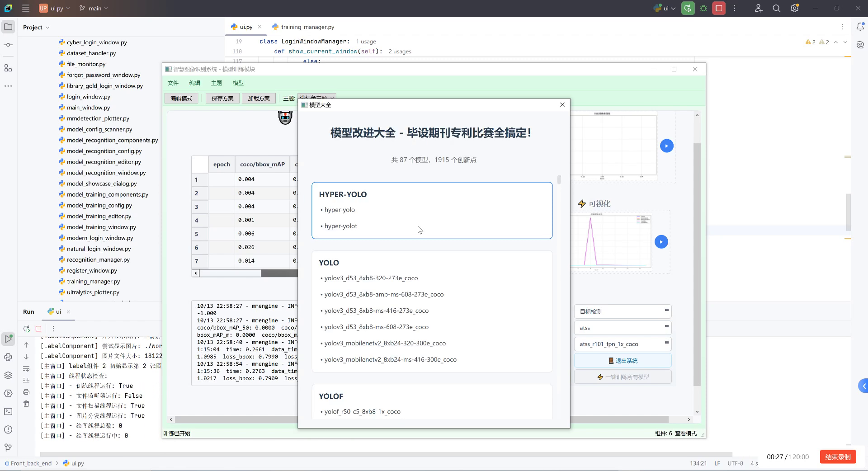The height and width of the screenshot is (471, 868).
Task: Open more run actions menu
Action: point(734,8)
